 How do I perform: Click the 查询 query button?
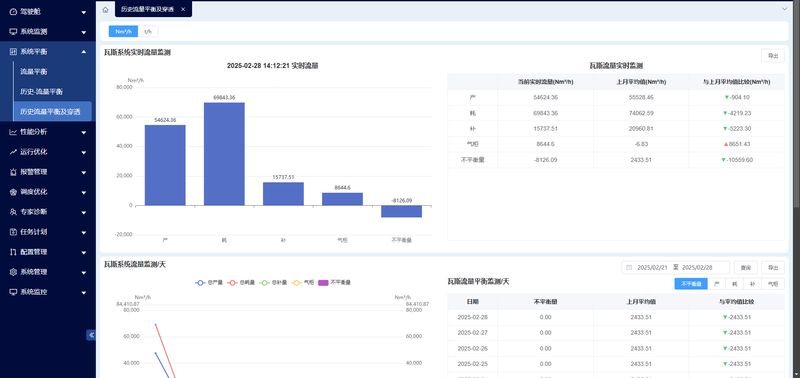[x=745, y=267]
